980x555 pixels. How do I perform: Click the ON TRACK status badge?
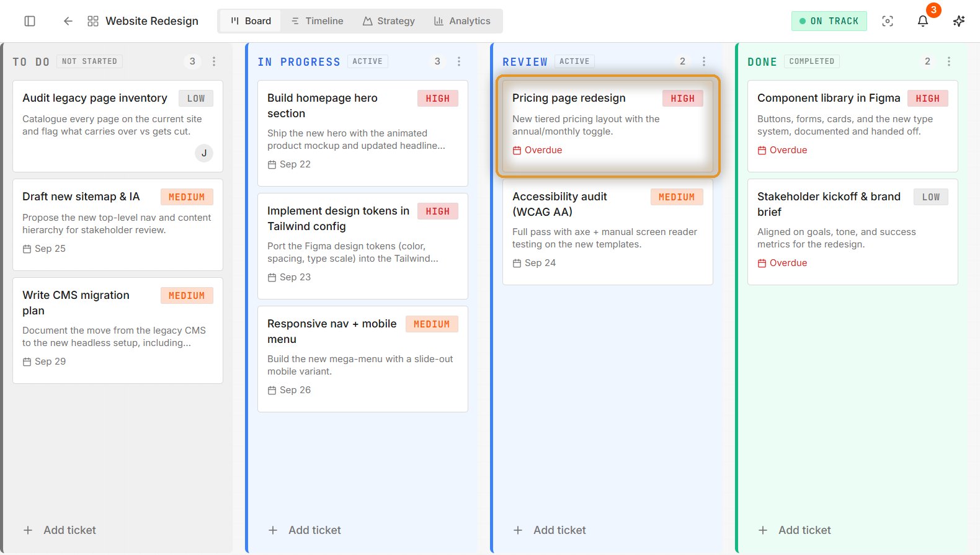(829, 21)
